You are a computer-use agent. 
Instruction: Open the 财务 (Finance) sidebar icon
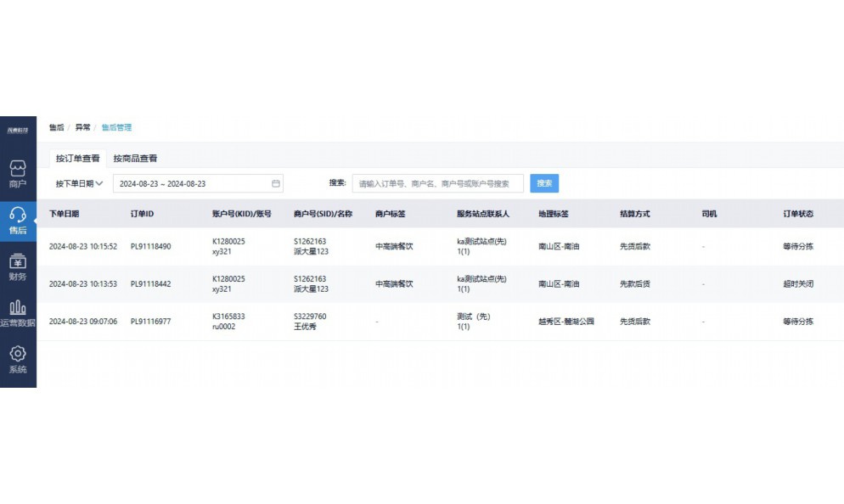pos(18,266)
